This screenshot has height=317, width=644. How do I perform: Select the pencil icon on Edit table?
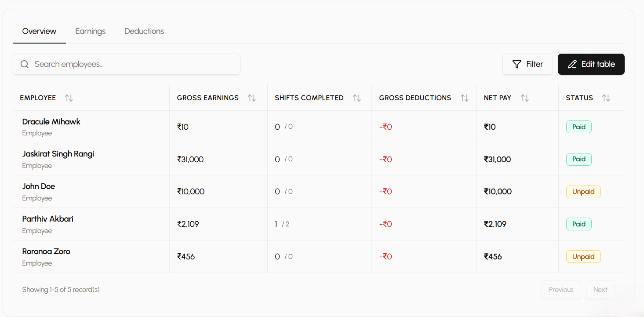(x=572, y=64)
